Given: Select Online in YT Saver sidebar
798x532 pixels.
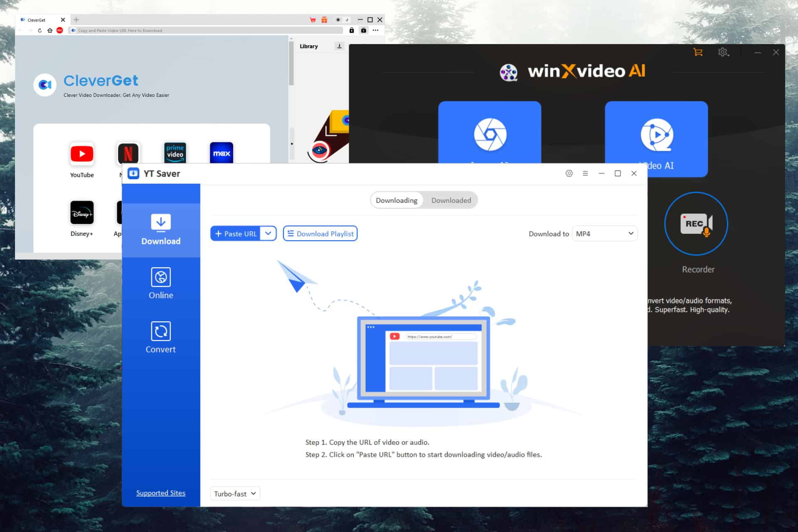Looking at the screenshot, I should pyautogui.click(x=161, y=284).
